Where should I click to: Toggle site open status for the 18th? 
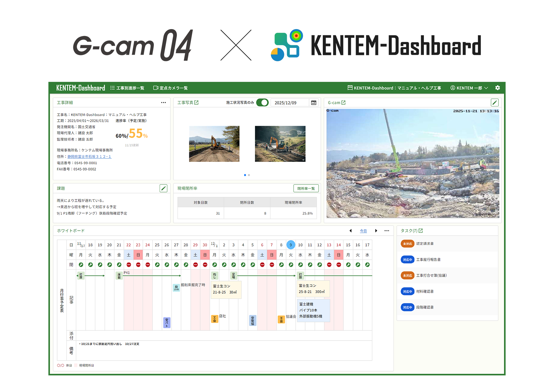90,265
